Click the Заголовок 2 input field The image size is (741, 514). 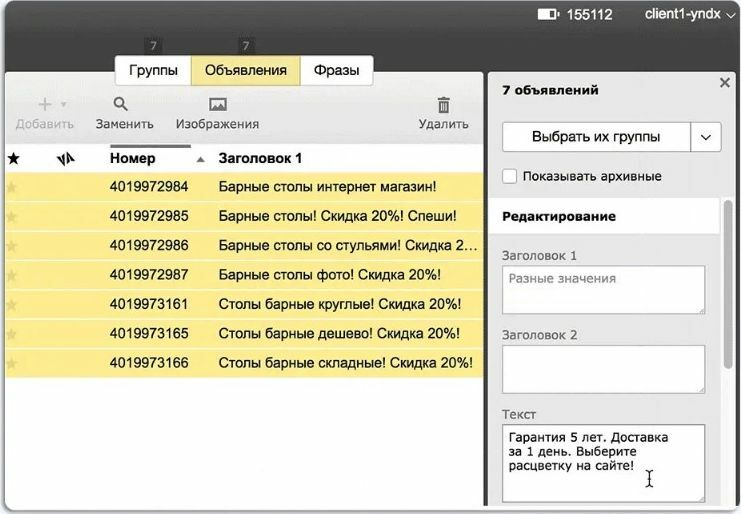(x=603, y=369)
